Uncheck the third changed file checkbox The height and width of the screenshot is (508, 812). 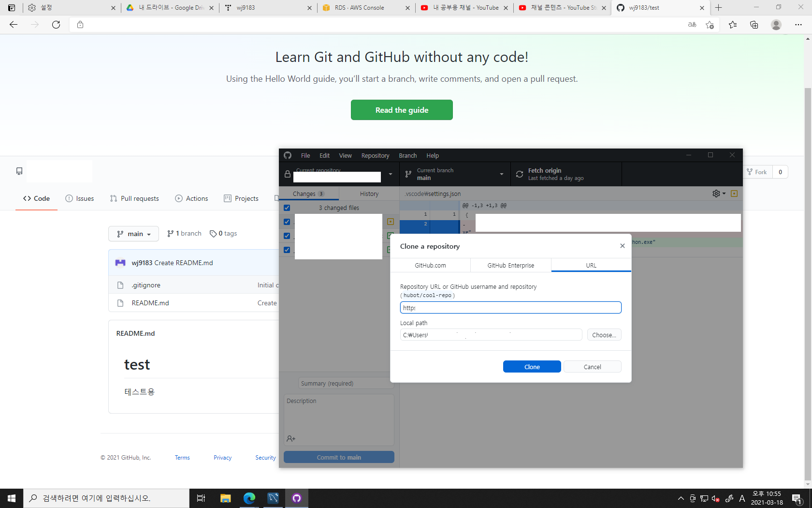coord(287,250)
